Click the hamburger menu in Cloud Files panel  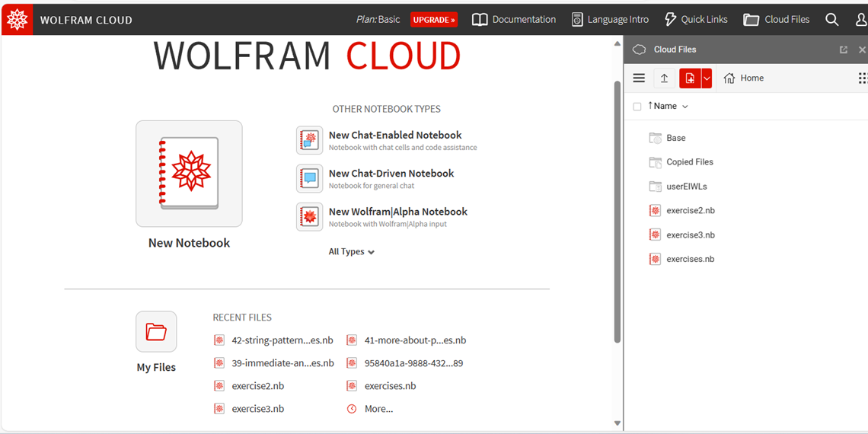point(639,78)
